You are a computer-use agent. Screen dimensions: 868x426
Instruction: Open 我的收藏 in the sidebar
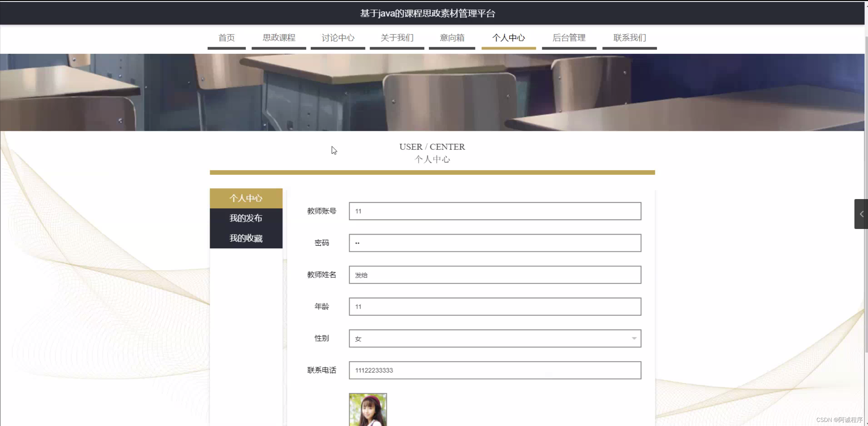[x=246, y=238]
